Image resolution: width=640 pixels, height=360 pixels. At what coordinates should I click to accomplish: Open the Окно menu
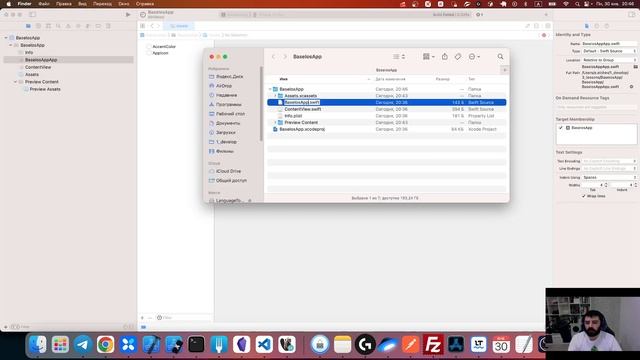point(124,4)
